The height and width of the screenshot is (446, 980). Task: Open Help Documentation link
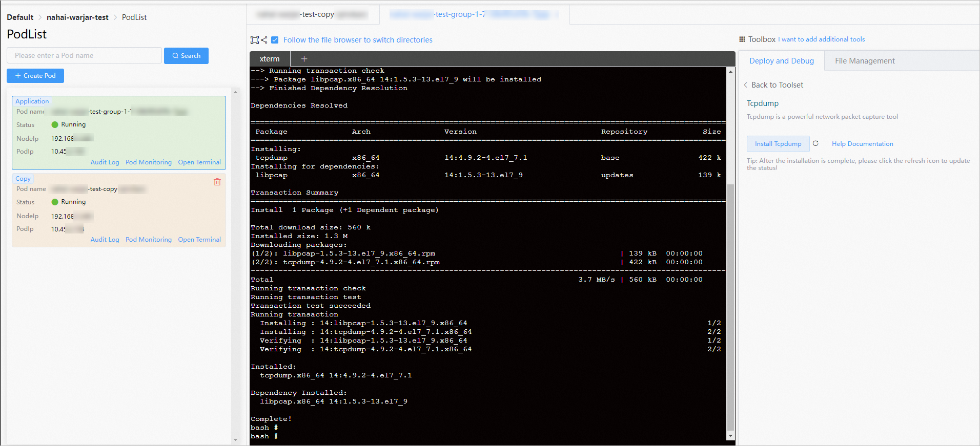(862, 144)
